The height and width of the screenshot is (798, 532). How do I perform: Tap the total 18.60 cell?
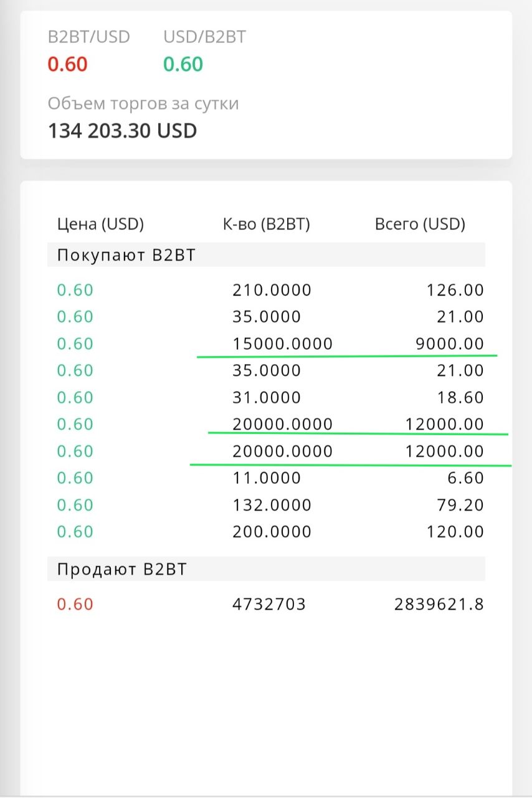[x=459, y=397]
